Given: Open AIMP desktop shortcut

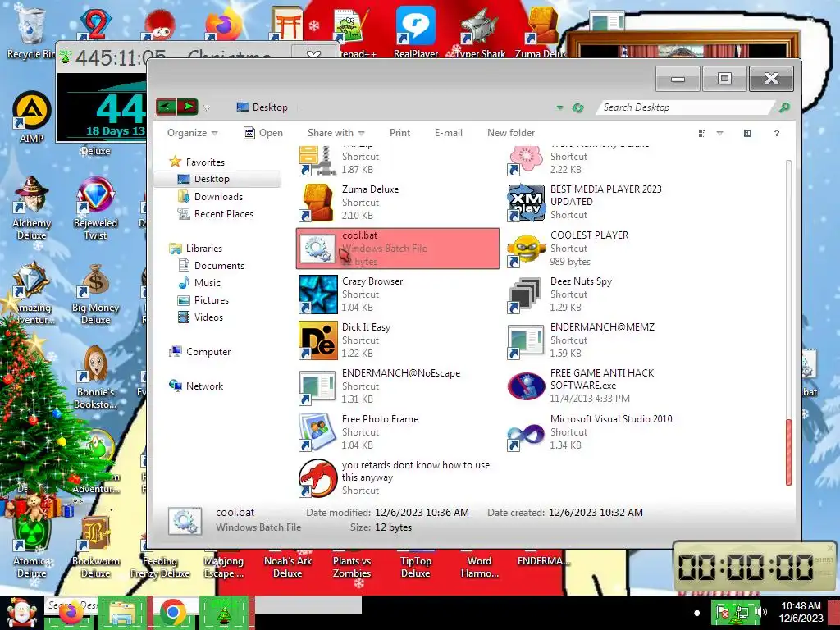Looking at the screenshot, I should coord(32,118).
